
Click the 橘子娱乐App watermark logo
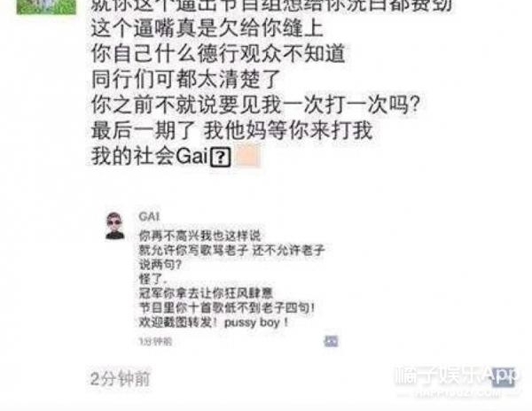(457, 376)
